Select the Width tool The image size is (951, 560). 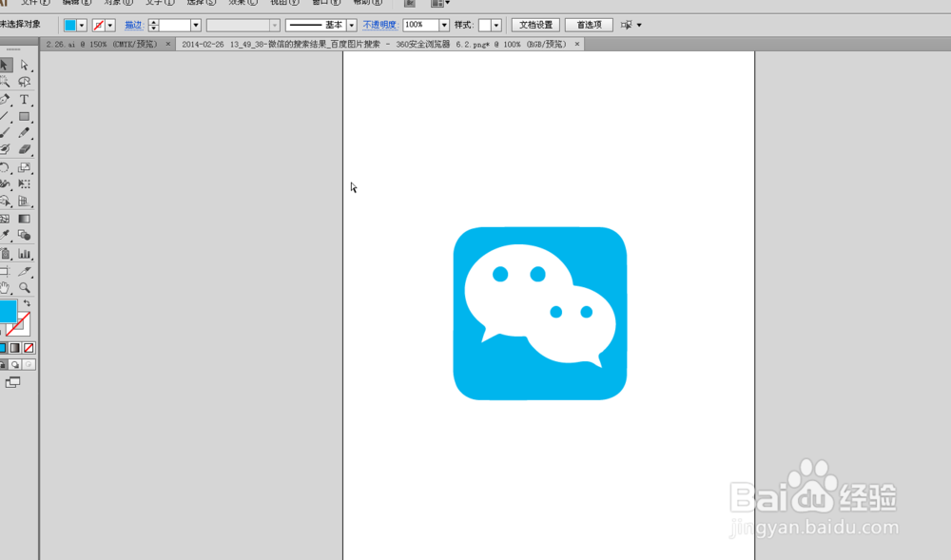[x=6, y=183]
